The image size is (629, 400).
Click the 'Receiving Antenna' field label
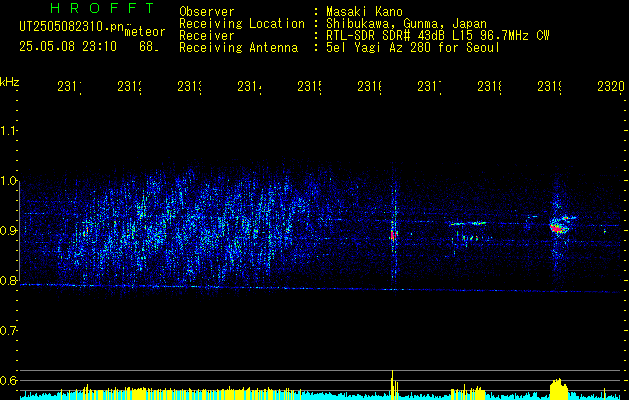239,48
